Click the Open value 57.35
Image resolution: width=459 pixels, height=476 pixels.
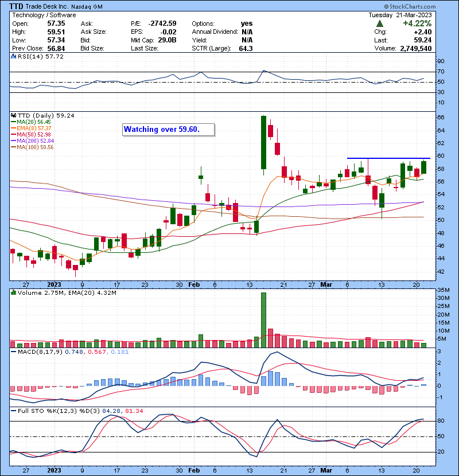click(x=56, y=24)
